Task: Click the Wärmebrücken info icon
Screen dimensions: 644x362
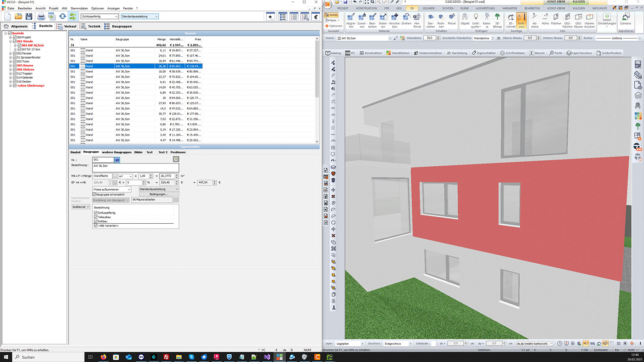Action: [x=589, y=20]
